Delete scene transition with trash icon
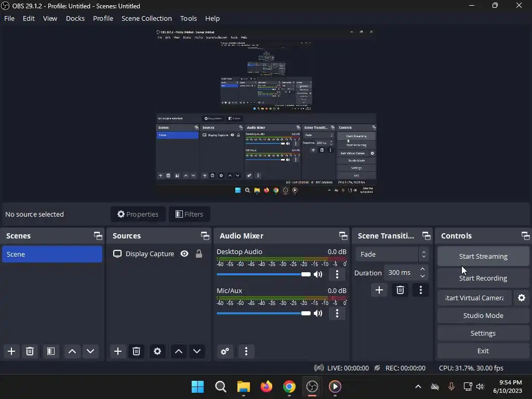Screen dimensions: 532x399 pos(400,290)
